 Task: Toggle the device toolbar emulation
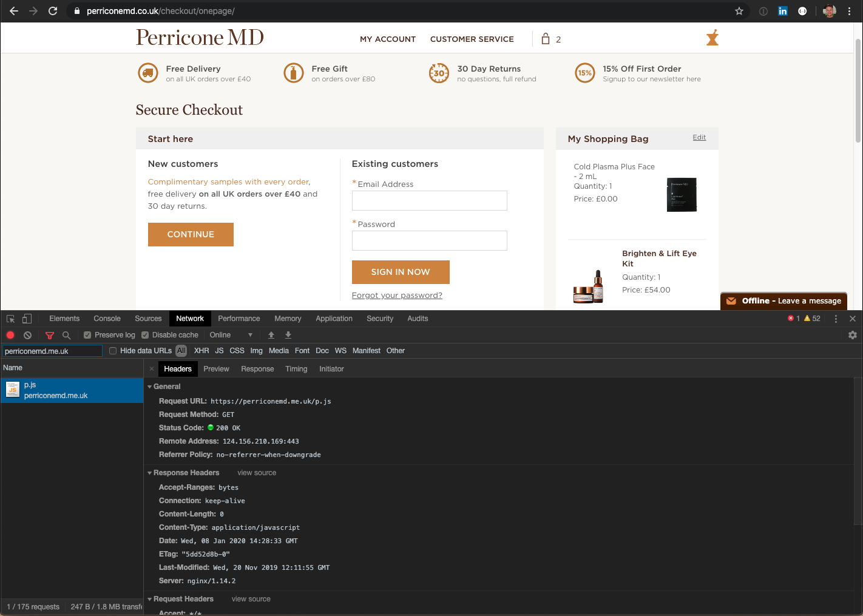[x=27, y=319]
